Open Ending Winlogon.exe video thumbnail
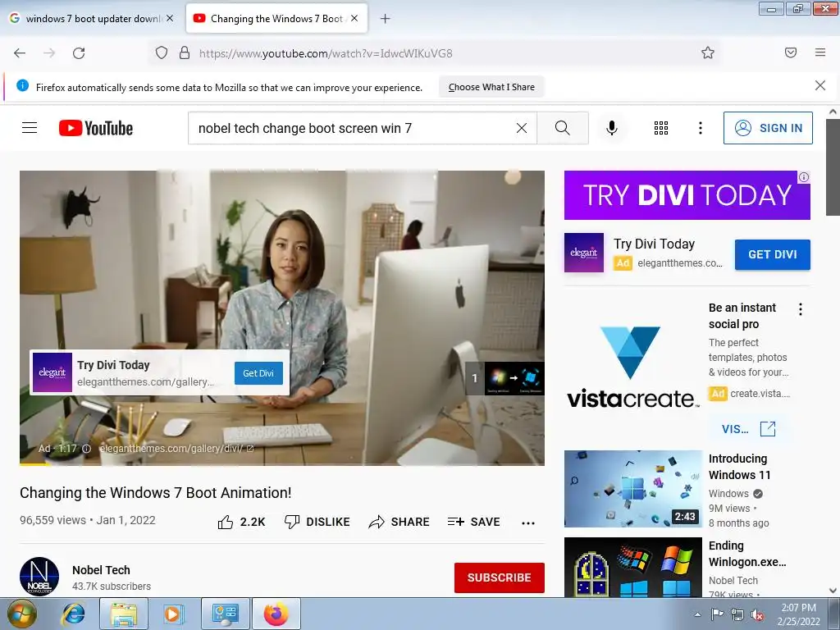The height and width of the screenshot is (630, 840). pyautogui.click(x=632, y=568)
